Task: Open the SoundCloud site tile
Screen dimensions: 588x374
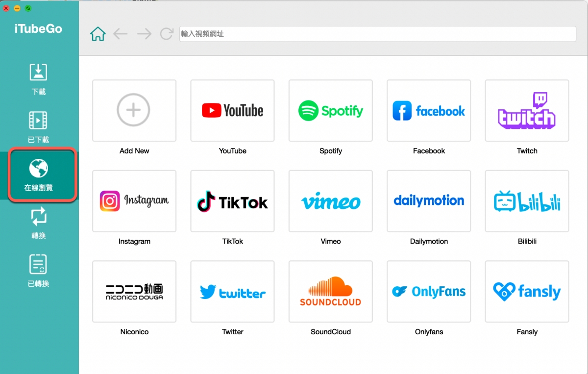Action: click(x=331, y=292)
